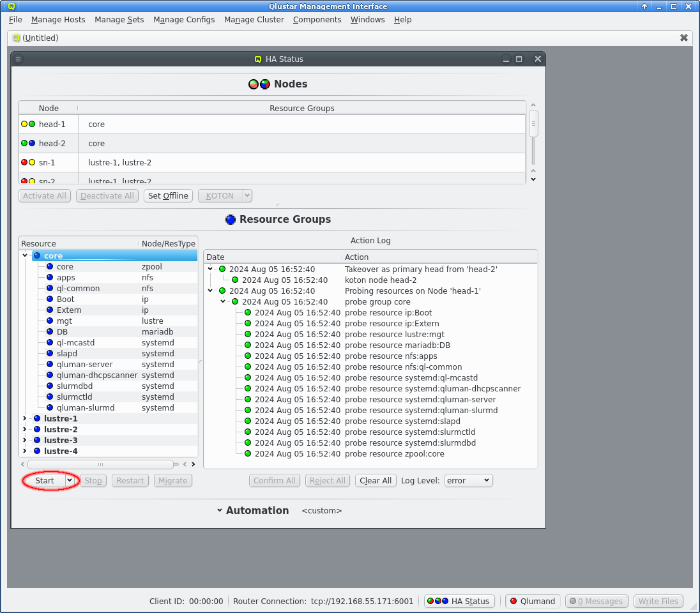Select the Extern ip resource row

pyautogui.click(x=115, y=310)
